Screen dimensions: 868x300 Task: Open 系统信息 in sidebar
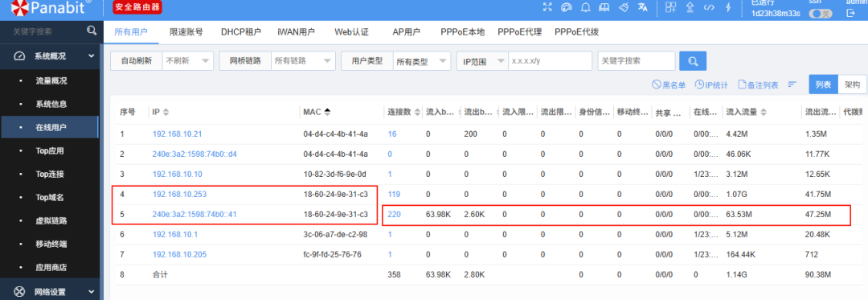[51, 104]
